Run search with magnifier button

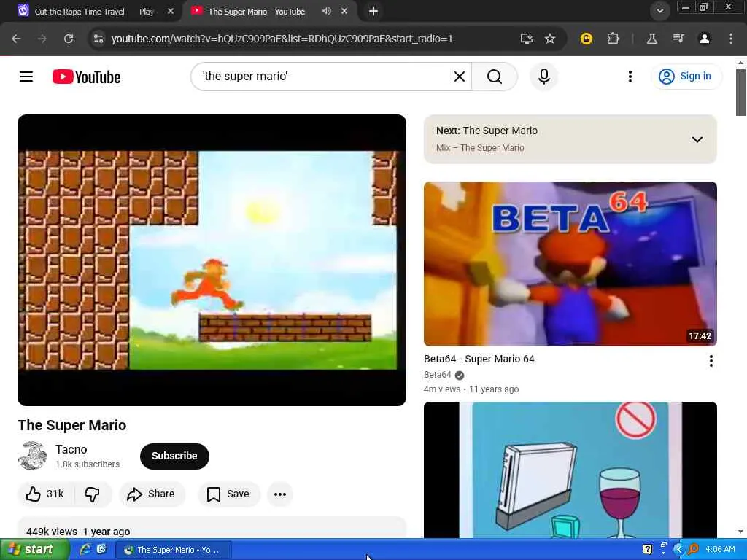click(x=495, y=77)
